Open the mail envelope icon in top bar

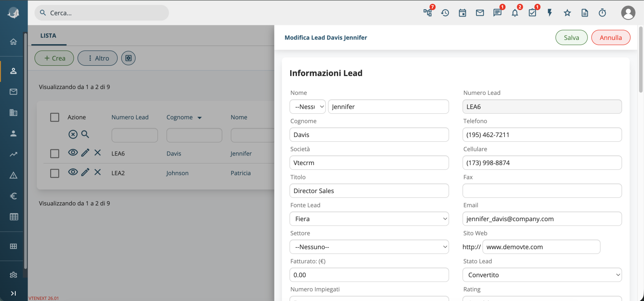pyautogui.click(x=480, y=13)
